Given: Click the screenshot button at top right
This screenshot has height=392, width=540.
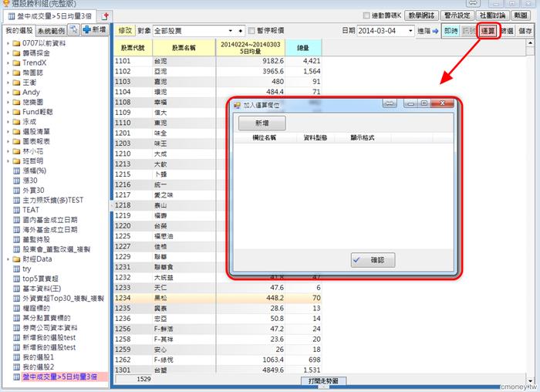Looking at the screenshot, I should point(521,15).
